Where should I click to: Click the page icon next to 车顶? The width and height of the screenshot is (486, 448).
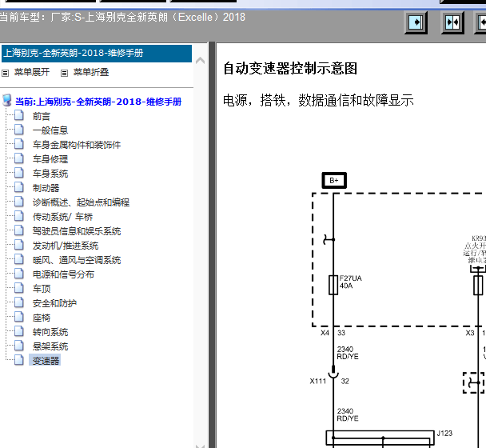[x=19, y=288]
